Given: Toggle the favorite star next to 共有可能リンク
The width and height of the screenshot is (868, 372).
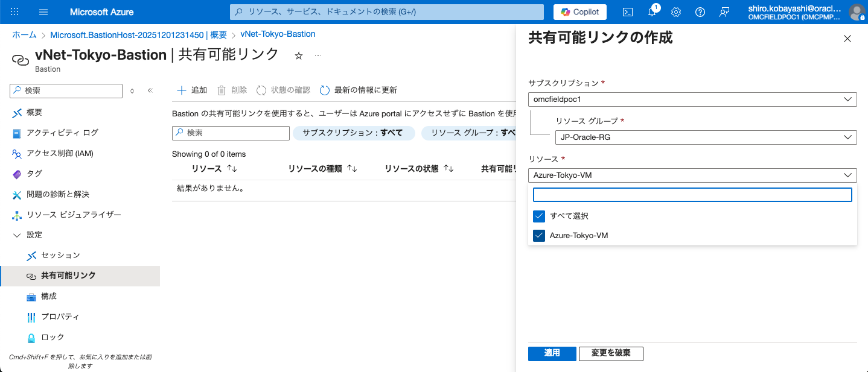Looking at the screenshot, I should 298,55.
